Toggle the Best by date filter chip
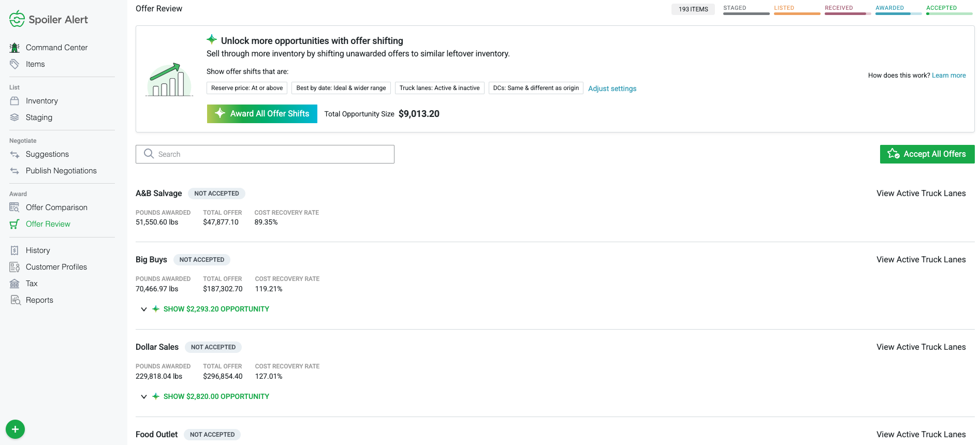 point(341,88)
